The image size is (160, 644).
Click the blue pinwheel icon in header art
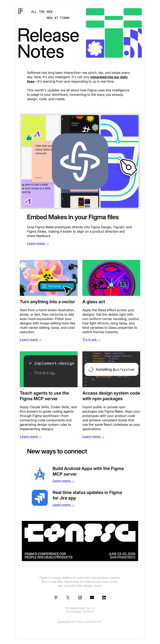(x=95, y=48)
